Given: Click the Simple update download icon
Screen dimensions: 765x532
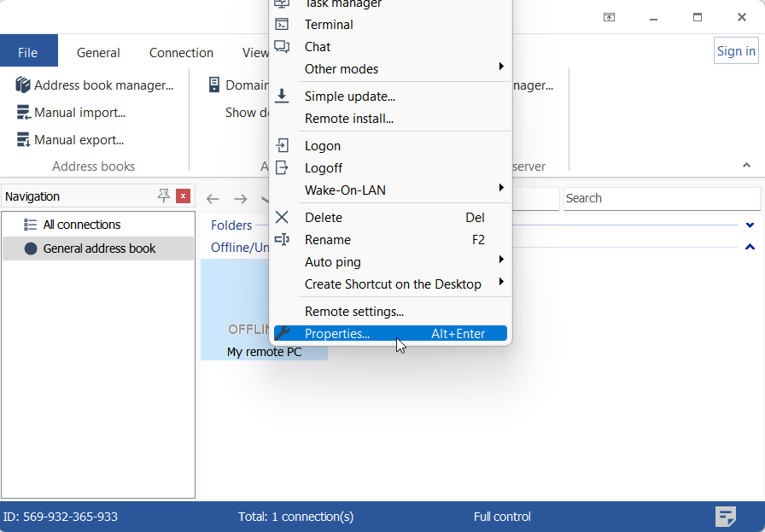Looking at the screenshot, I should [x=282, y=96].
